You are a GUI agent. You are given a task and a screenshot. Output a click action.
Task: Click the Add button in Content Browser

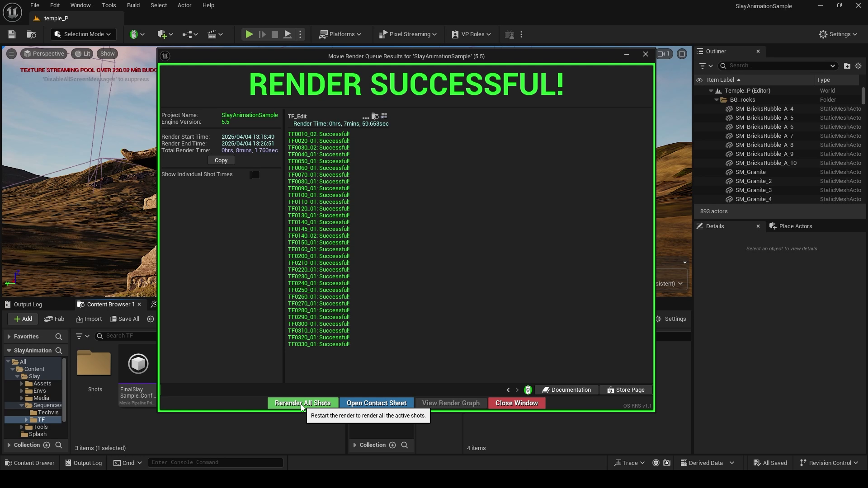tap(23, 319)
